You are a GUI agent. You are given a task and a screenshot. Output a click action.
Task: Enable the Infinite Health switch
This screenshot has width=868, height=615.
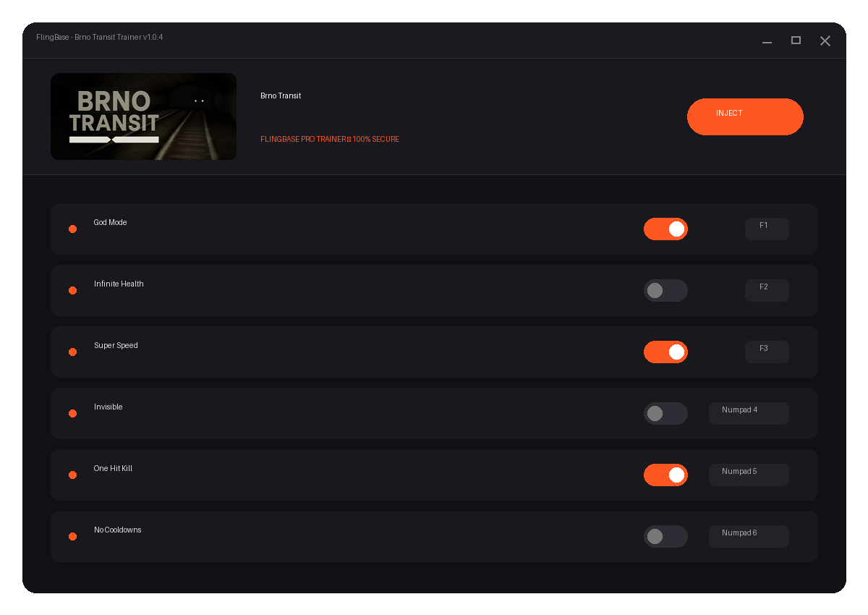(665, 290)
